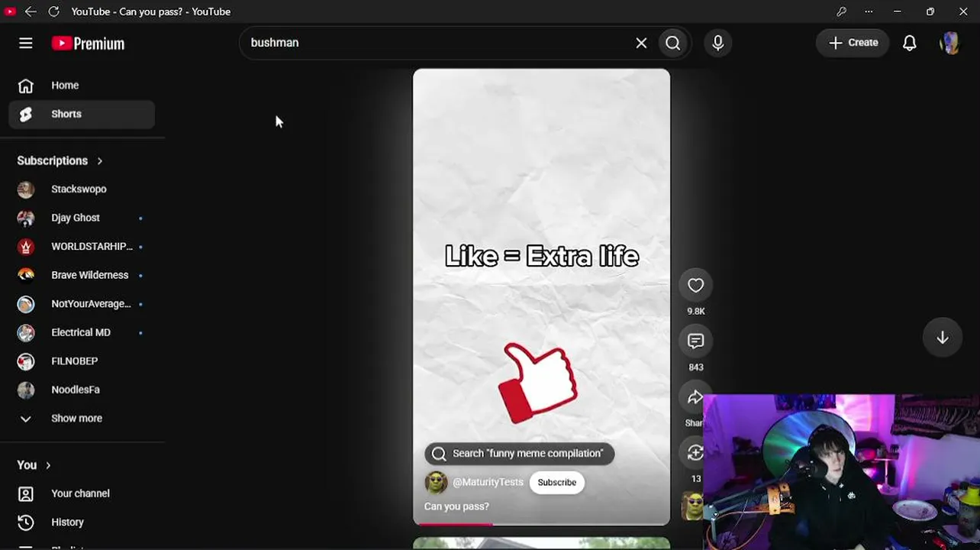Reload the page from the title bar

(53, 11)
